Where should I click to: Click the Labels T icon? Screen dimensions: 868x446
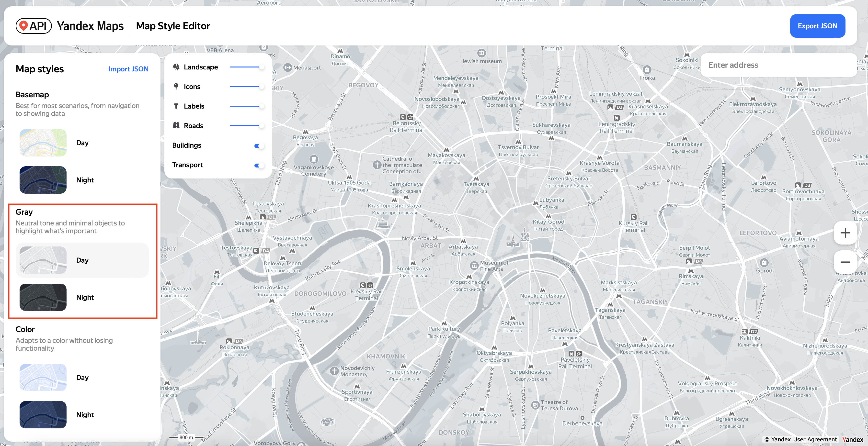click(176, 106)
